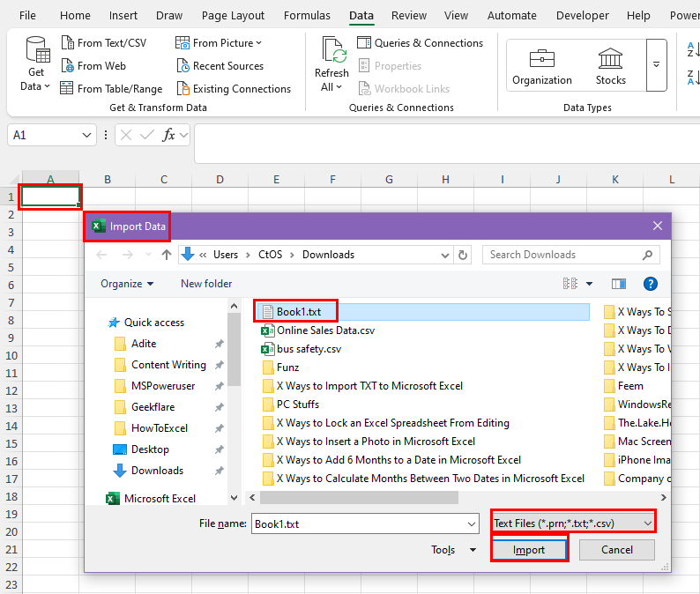Switch to the Review tab
Viewport: 700px width, 594px height.
pyautogui.click(x=409, y=16)
